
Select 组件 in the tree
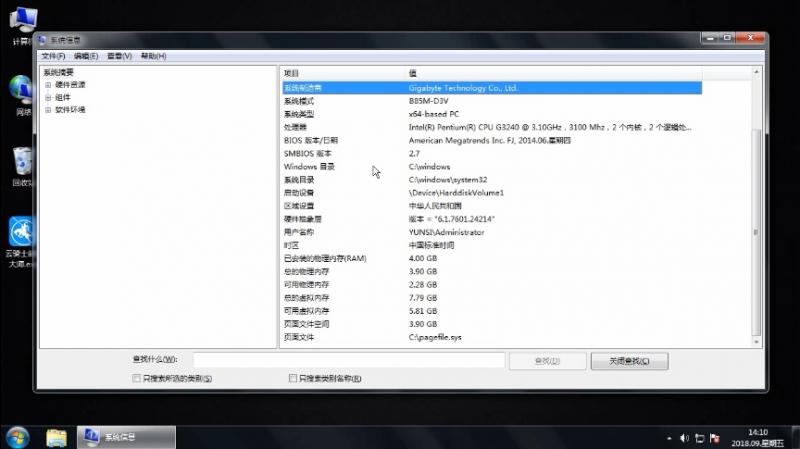63,97
